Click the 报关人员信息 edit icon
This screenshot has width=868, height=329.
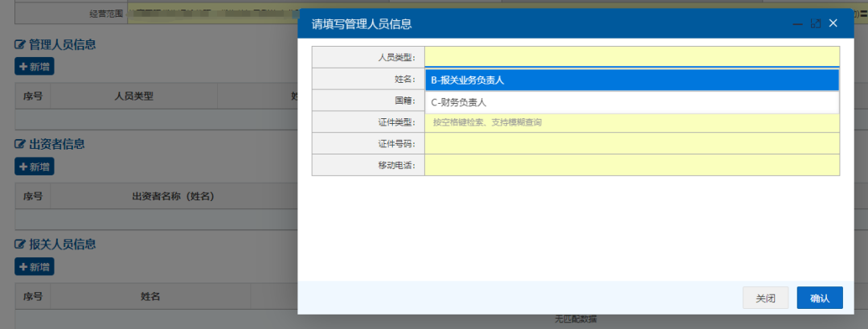coord(20,244)
